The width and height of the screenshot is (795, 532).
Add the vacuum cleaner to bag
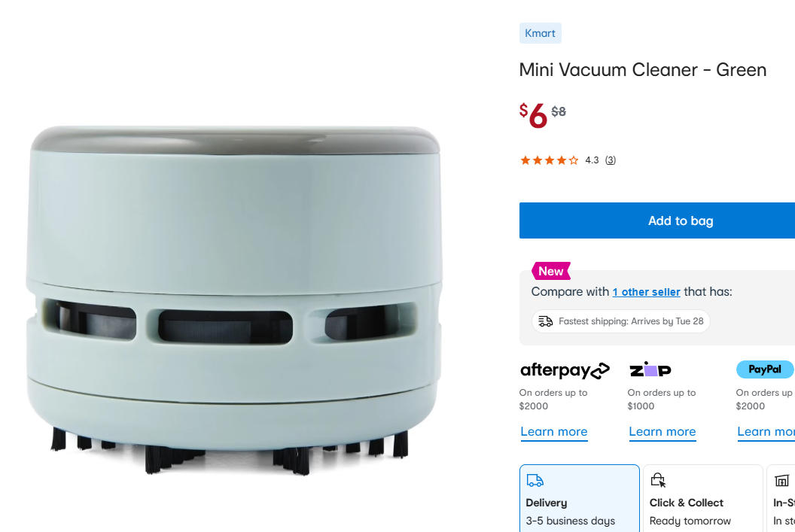[x=657, y=220]
